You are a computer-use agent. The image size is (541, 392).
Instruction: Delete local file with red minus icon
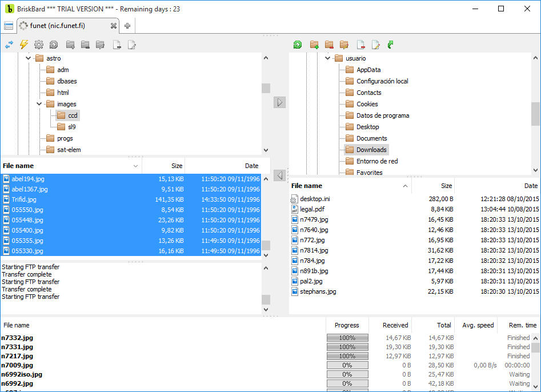point(361,45)
